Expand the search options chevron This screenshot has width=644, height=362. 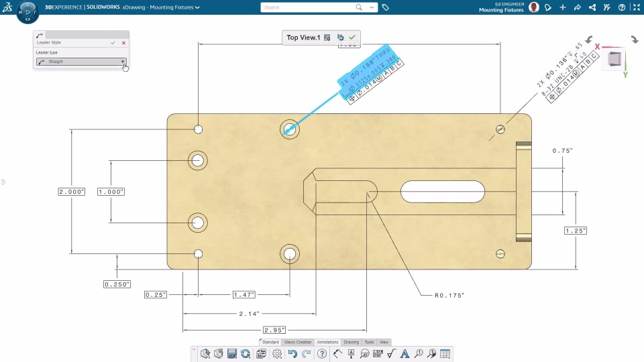[x=371, y=7]
